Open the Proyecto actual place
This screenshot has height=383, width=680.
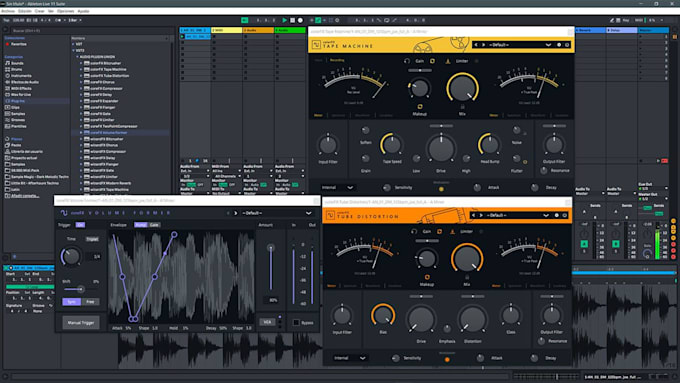pos(21,158)
